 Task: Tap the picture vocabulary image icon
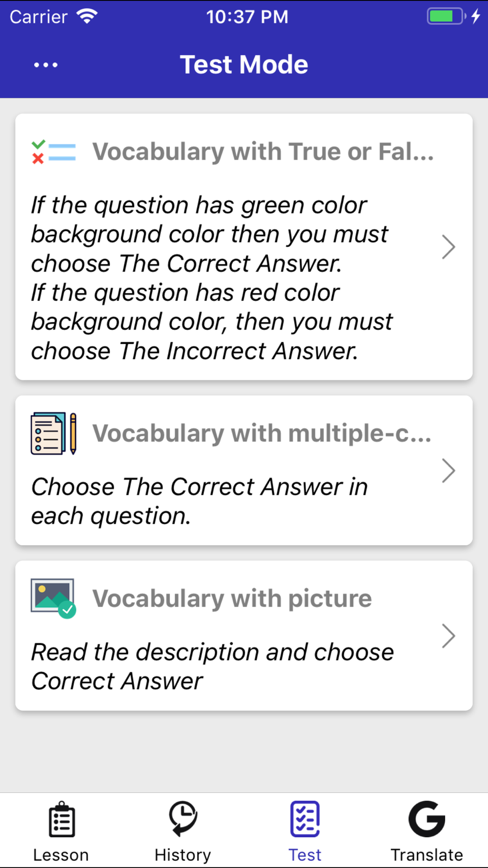(54, 599)
